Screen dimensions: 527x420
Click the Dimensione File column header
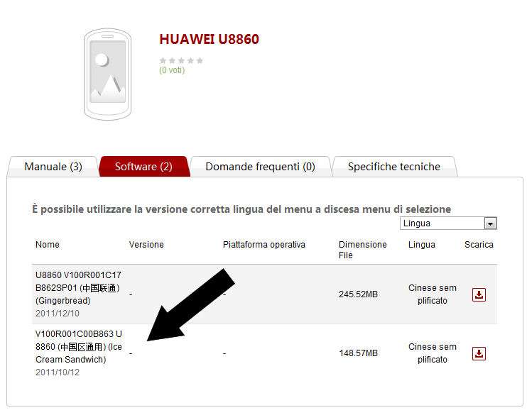[363, 250]
